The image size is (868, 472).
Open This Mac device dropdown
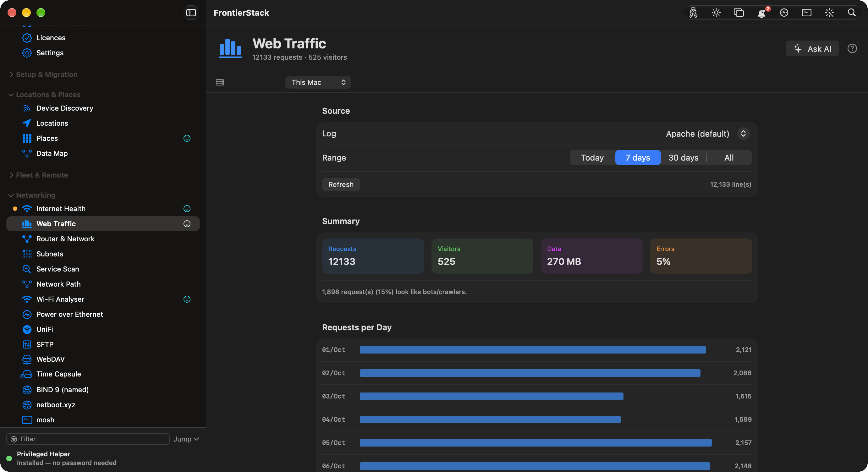tap(318, 82)
